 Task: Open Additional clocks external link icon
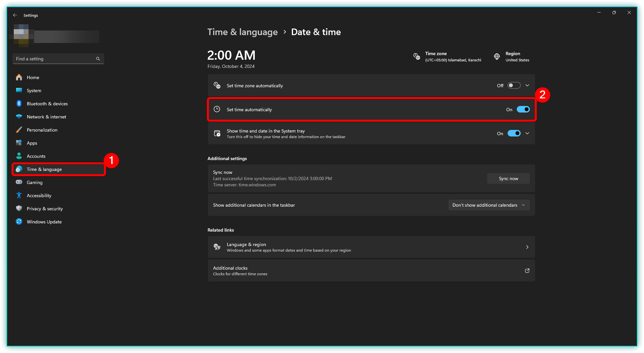pyautogui.click(x=527, y=271)
